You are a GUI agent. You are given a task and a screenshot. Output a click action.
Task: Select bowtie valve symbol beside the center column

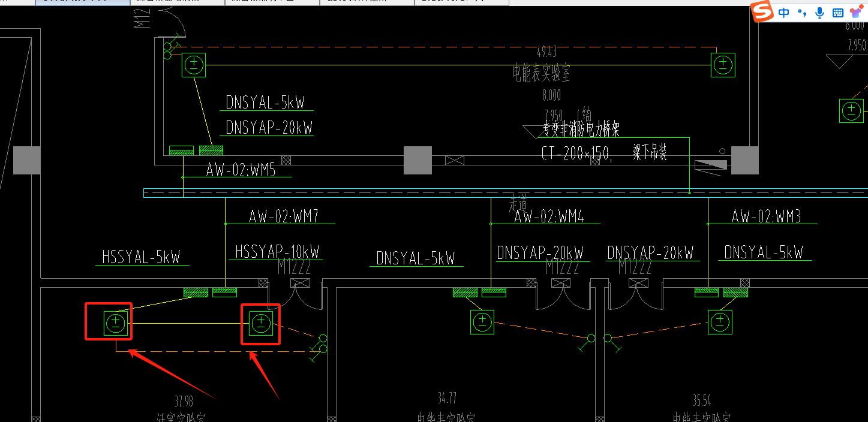point(455,161)
